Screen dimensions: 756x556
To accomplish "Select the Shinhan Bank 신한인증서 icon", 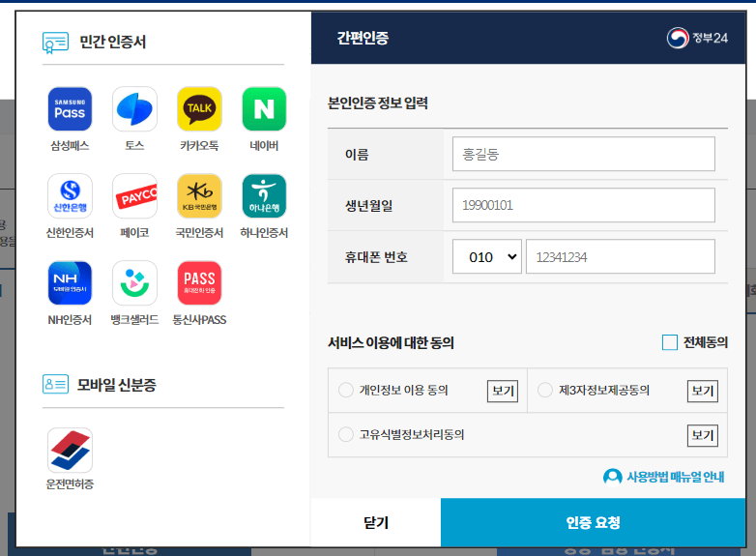I will pos(70,195).
